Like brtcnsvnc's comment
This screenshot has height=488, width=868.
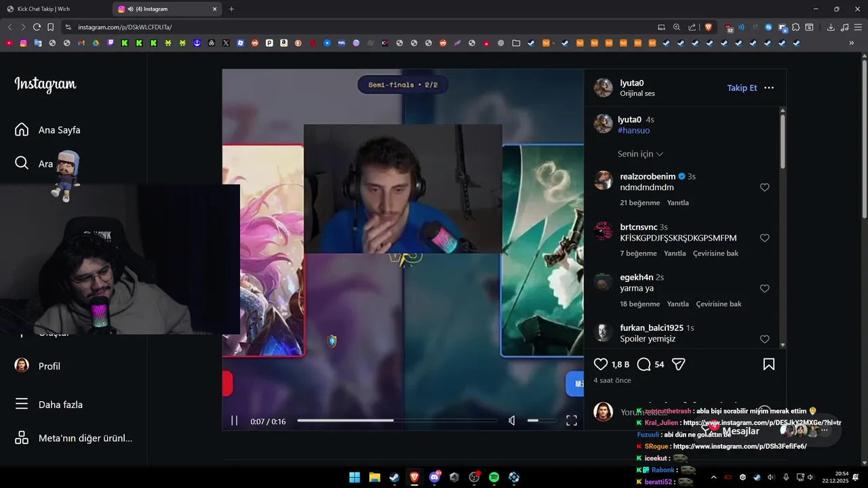[764, 238]
